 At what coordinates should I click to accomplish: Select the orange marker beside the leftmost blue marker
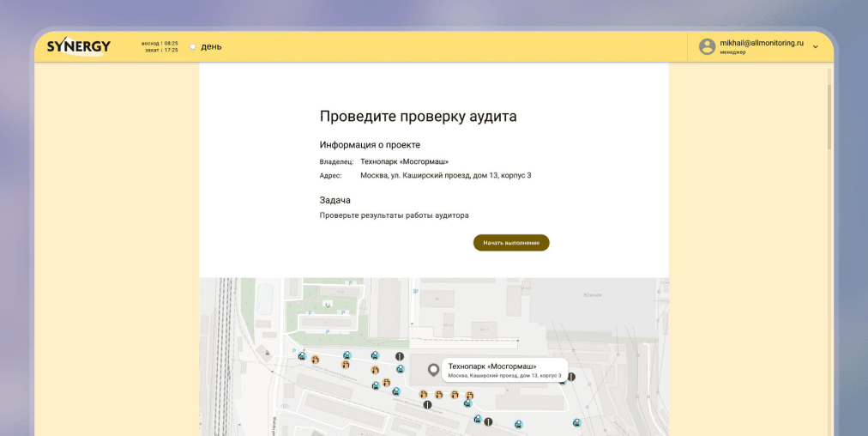(315, 360)
